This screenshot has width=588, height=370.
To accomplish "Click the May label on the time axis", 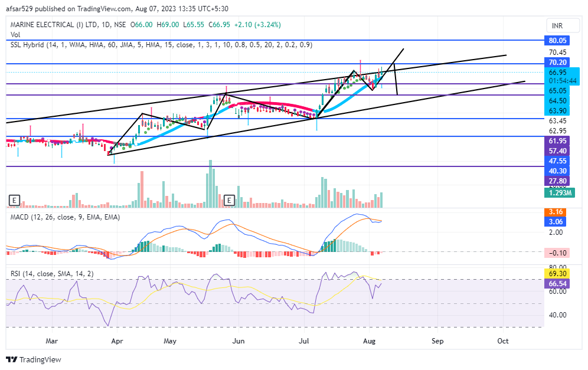I will (170, 341).
